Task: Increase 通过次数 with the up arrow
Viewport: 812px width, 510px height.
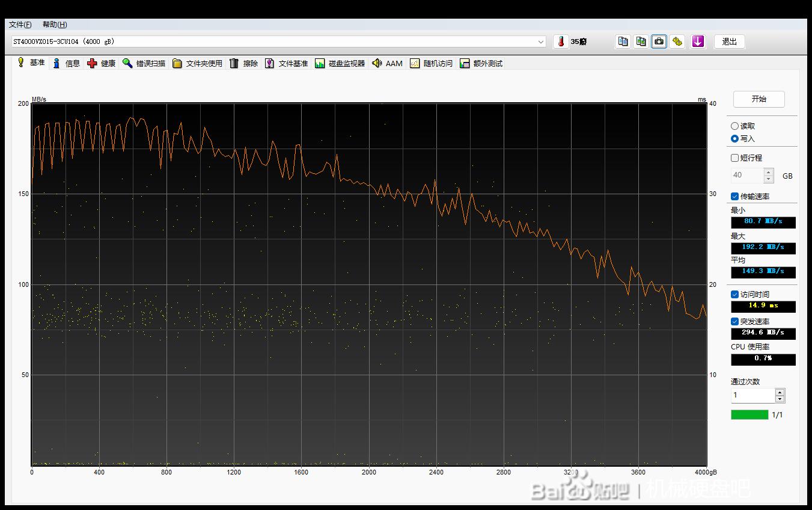Action: (x=780, y=392)
